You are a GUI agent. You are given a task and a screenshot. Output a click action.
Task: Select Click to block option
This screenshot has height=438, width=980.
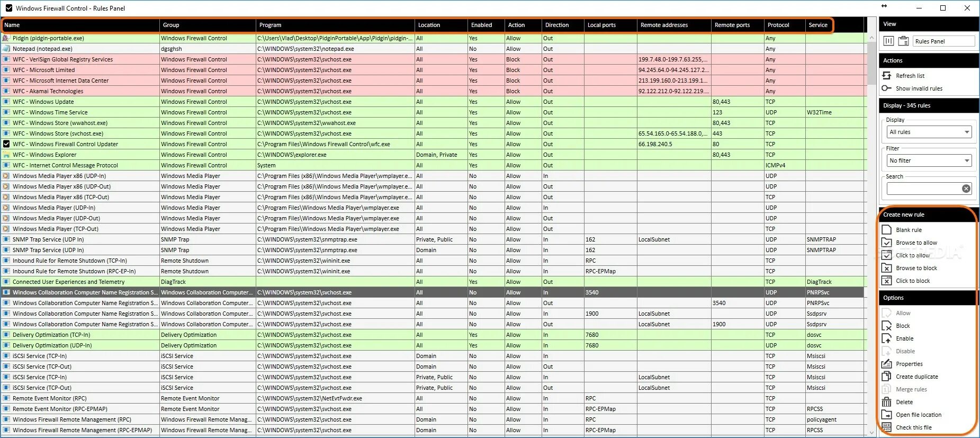tap(913, 281)
